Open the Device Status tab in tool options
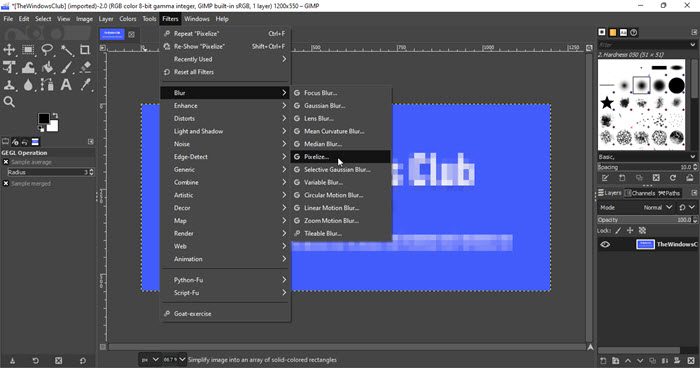Viewport: 700px width, 369px height. tap(15, 142)
